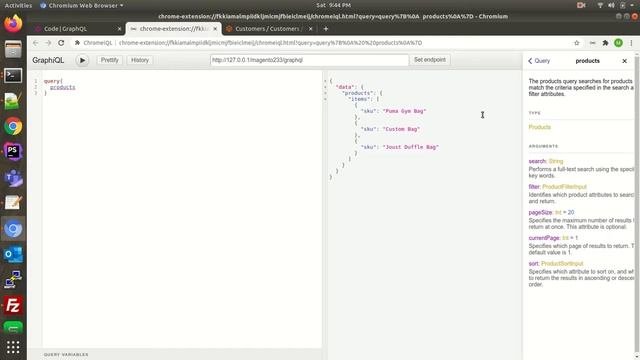640x360 pixels.
Task: Open the Chromium profile avatar
Action: pyautogui.click(x=618, y=43)
